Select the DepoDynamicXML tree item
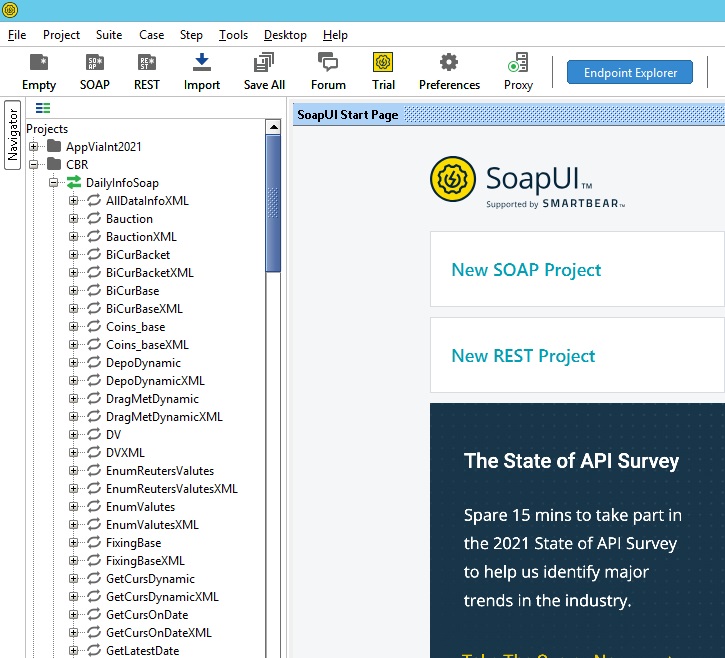Screen dimensions: 725x658 [x=155, y=381]
